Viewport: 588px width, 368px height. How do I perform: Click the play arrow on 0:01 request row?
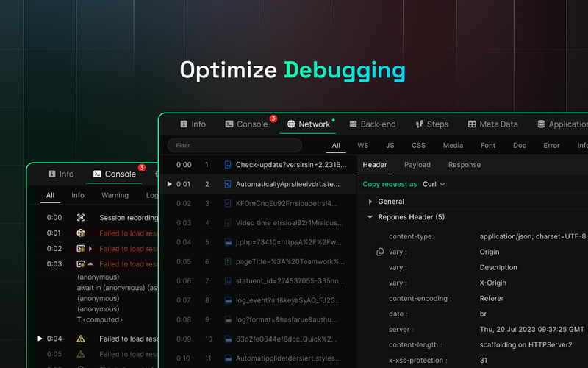pos(169,184)
